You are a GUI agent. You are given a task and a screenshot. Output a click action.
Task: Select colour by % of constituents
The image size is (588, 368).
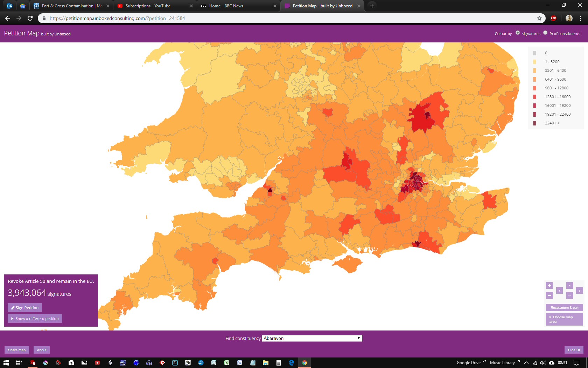[x=545, y=33]
